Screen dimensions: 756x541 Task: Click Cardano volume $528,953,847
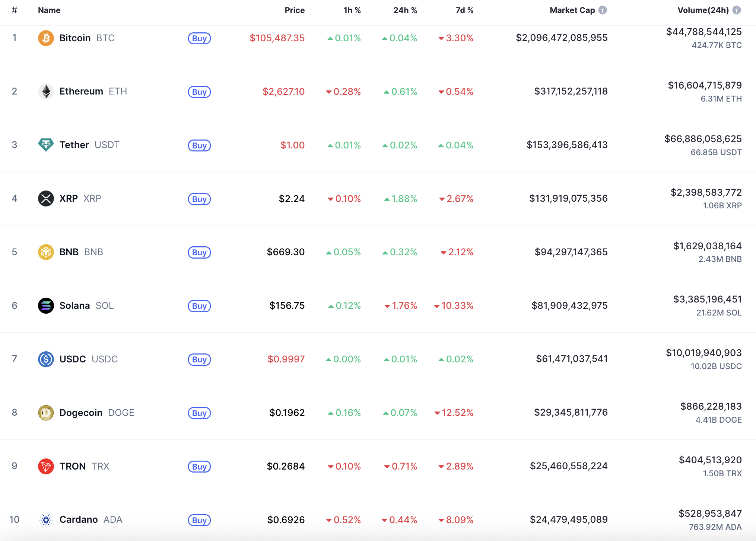click(x=710, y=513)
